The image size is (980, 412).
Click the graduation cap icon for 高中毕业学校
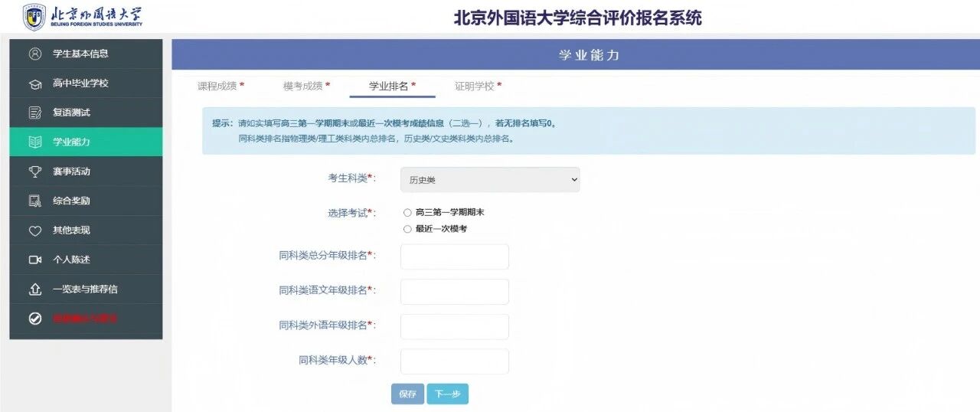pos(34,83)
